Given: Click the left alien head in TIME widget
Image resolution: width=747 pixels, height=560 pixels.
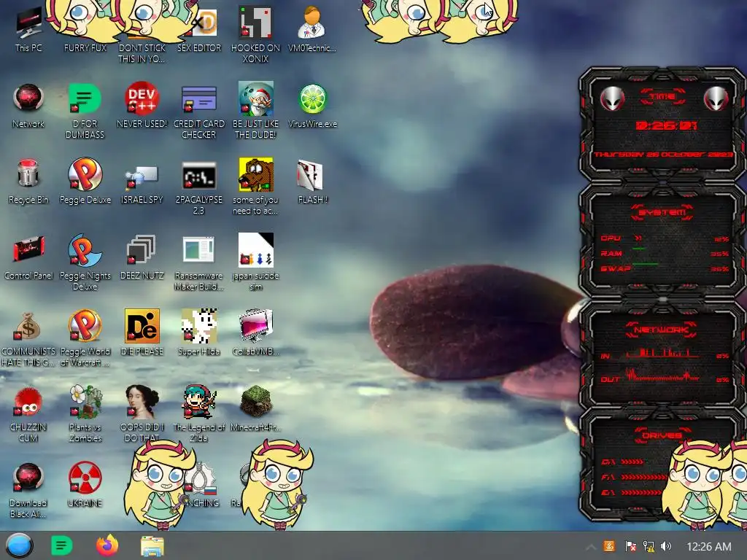Looking at the screenshot, I should (612, 98).
